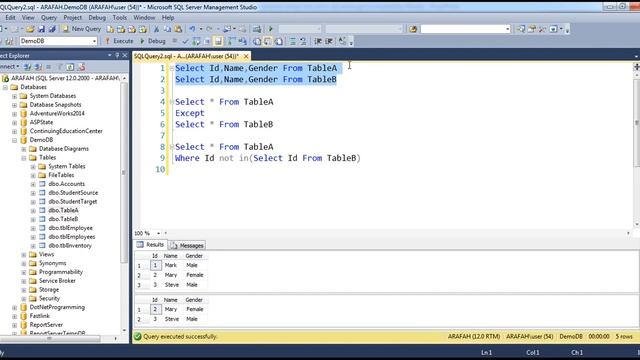Select the Results tab
The image size is (640, 360).
pos(151,244)
